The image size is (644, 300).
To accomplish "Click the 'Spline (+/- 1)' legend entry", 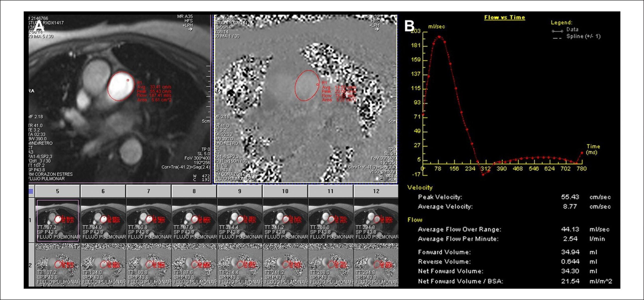I will pyautogui.click(x=577, y=36).
